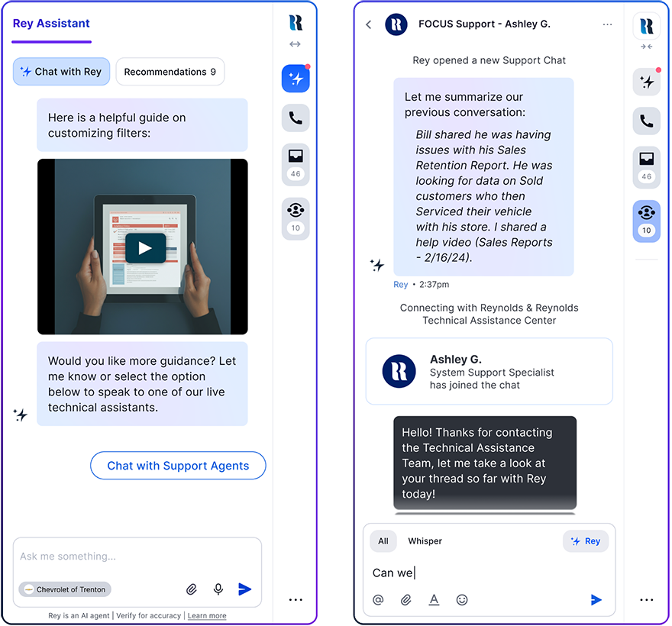Open the three-dots menu beside FOCUS Support title
Image resolution: width=672 pixels, height=626 pixels.
pos(607,24)
